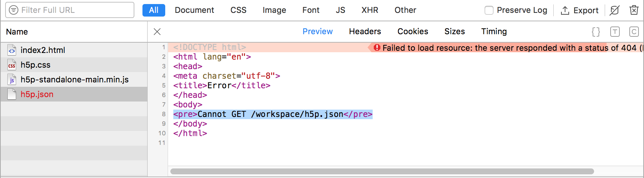The width and height of the screenshot is (644, 178).
Task: Select the failed h5p.json request
Action: [x=37, y=94]
